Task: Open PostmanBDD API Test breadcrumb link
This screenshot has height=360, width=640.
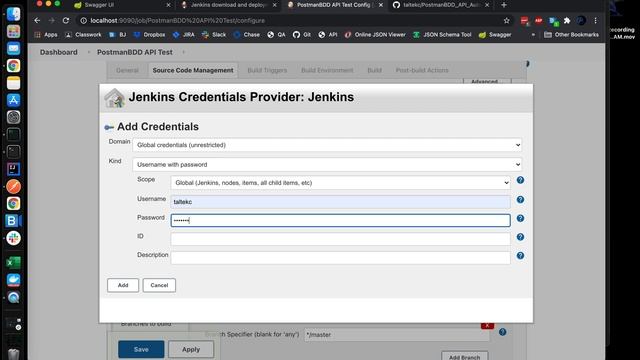Action: tap(135, 52)
